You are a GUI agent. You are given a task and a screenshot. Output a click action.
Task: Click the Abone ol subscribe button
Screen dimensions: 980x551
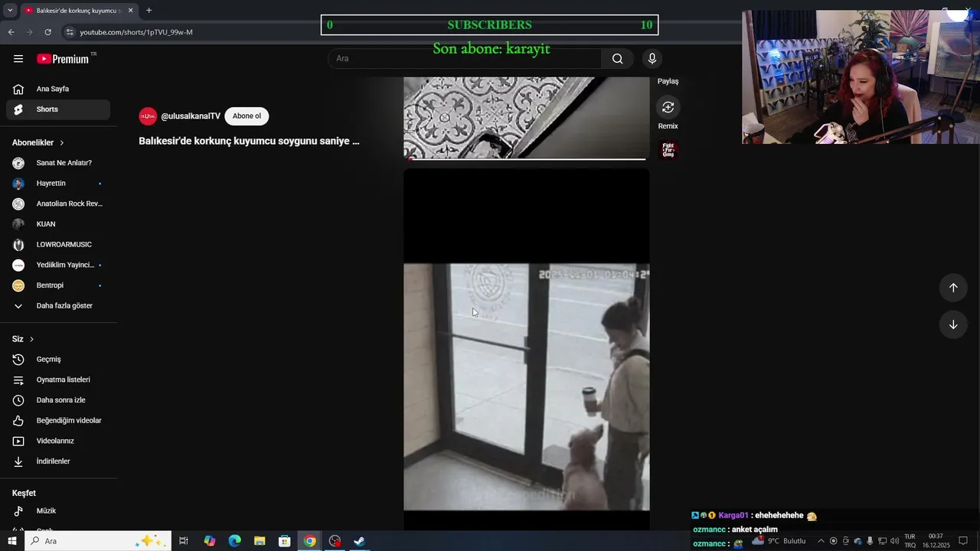point(247,116)
